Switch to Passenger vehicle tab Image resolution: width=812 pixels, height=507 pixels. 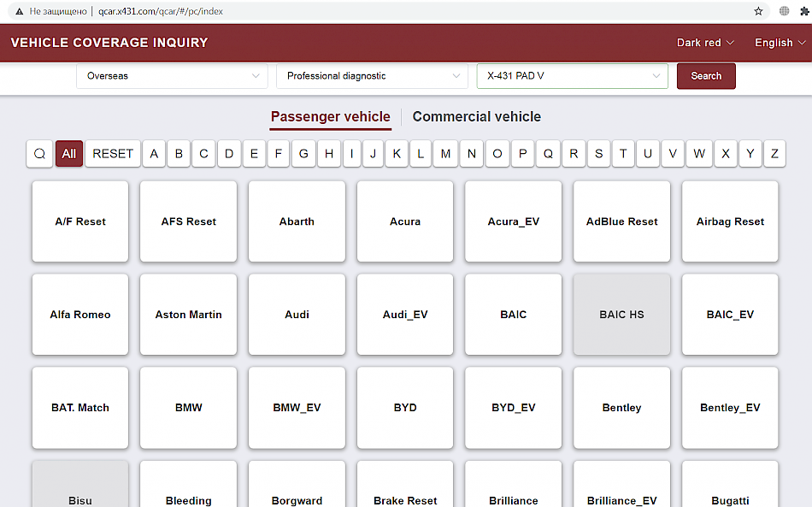coord(331,117)
